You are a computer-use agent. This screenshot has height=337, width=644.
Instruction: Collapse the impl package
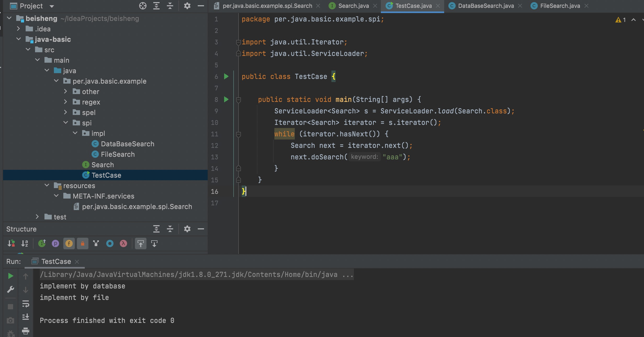click(x=75, y=133)
